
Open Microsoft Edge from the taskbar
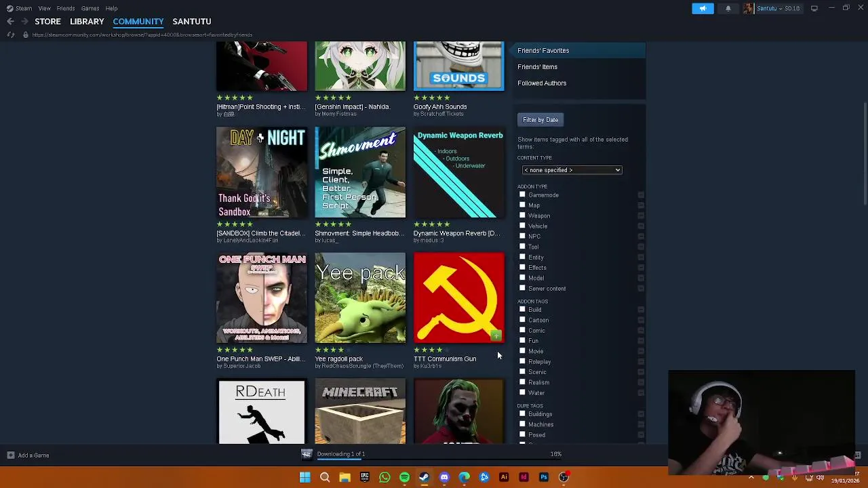tap(464, 477)
